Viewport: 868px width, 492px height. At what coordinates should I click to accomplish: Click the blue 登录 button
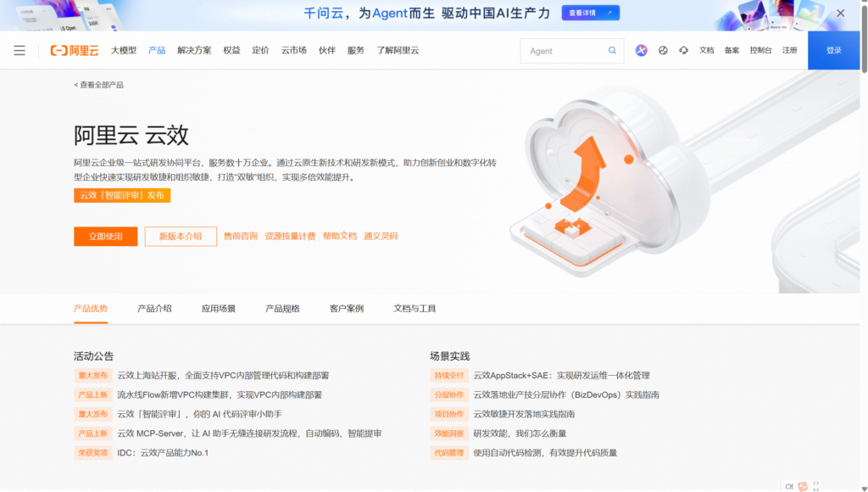[834, 50]
